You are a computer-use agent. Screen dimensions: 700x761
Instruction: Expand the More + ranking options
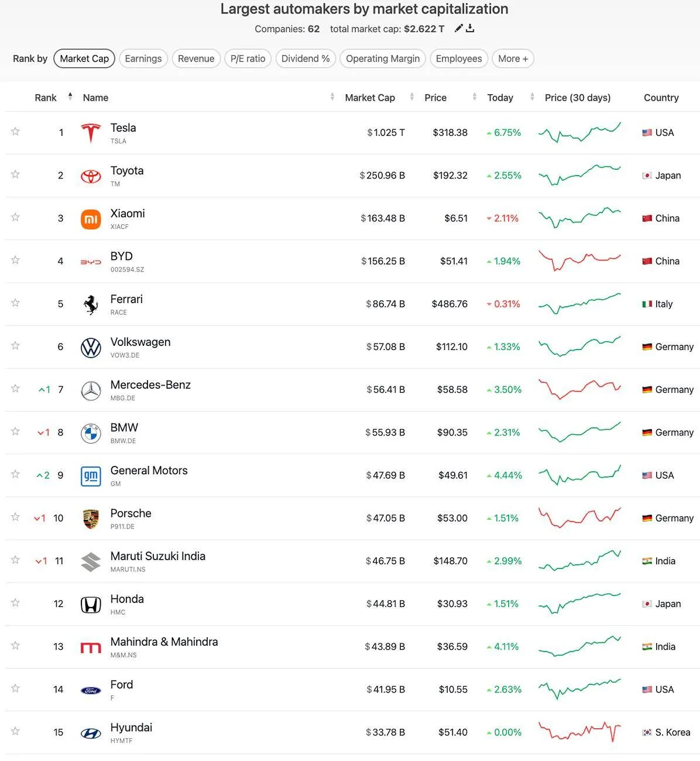point(513,59)
